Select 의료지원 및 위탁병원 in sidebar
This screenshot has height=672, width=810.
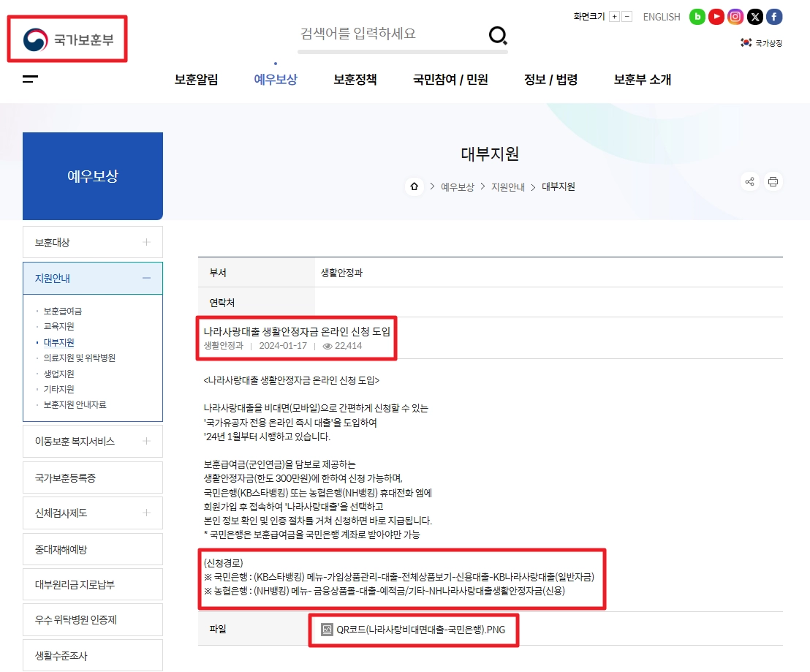[80, 358]
